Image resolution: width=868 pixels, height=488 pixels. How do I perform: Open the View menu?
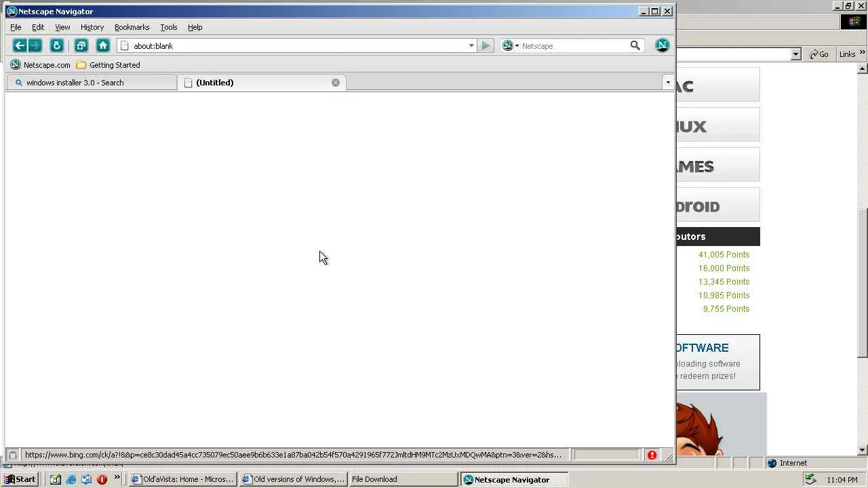tap(62, 27)
